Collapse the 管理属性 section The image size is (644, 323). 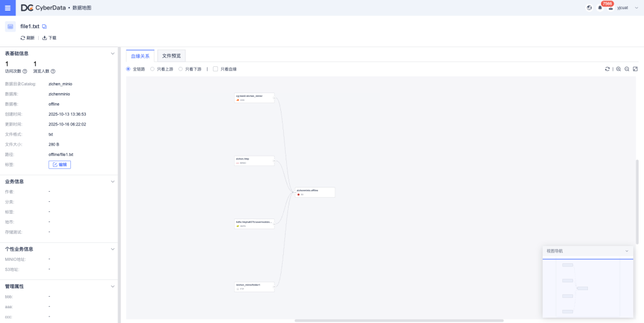(113, 286)
